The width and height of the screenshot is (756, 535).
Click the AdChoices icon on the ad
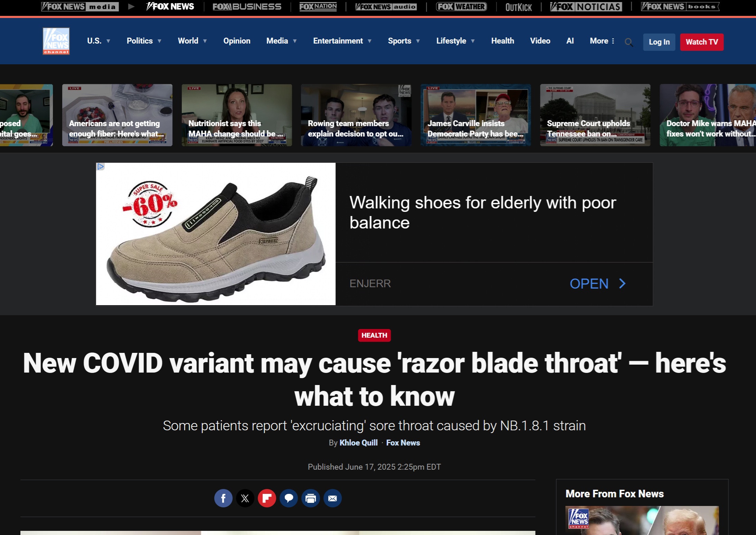pyautogui.click(x=100, y=167)
